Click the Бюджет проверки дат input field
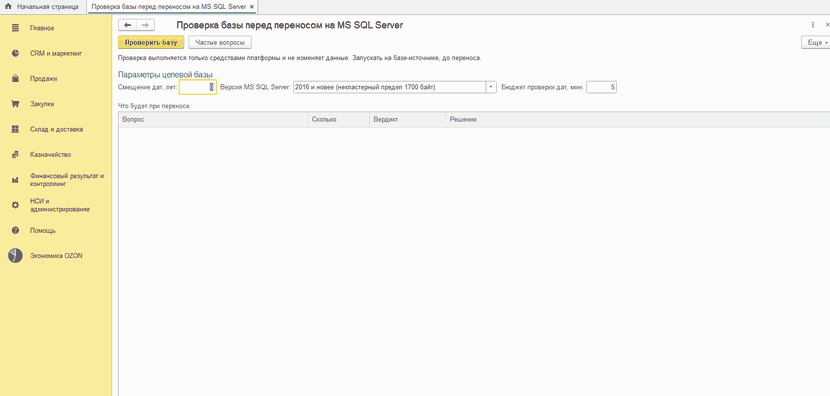Image resolution: width=830 pixels, height=396 pixels. coord(601,87)
